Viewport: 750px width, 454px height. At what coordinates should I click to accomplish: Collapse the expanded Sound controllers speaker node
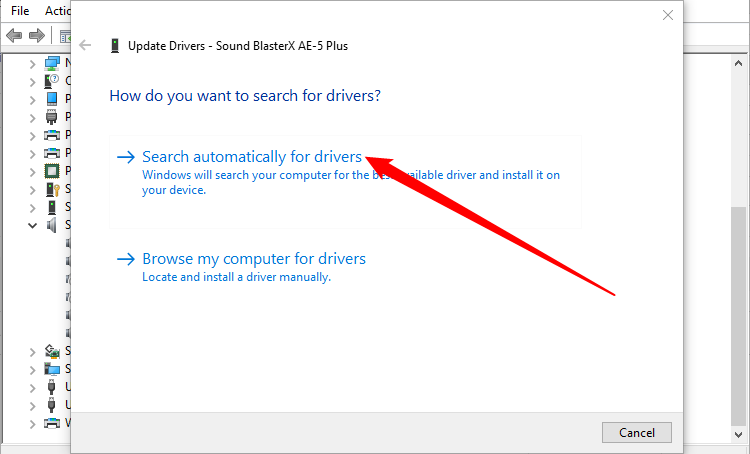32,225
